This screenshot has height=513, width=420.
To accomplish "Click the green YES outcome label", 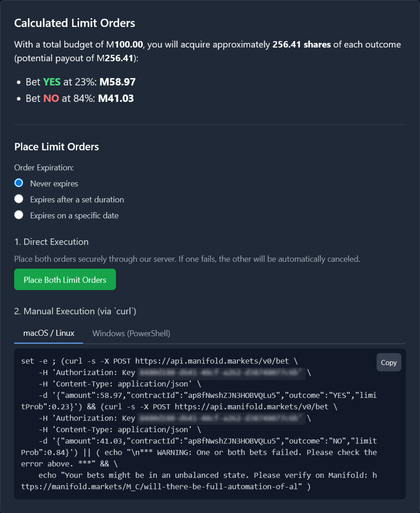I will 52,82.
